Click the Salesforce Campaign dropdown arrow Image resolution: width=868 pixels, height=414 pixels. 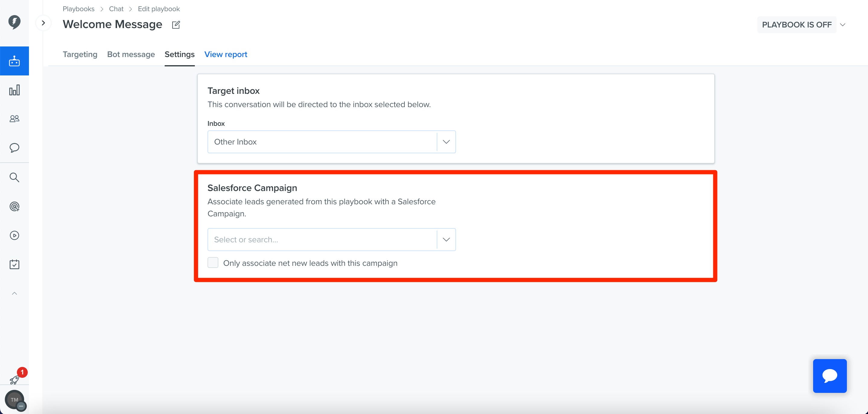(x=446, y=240)
